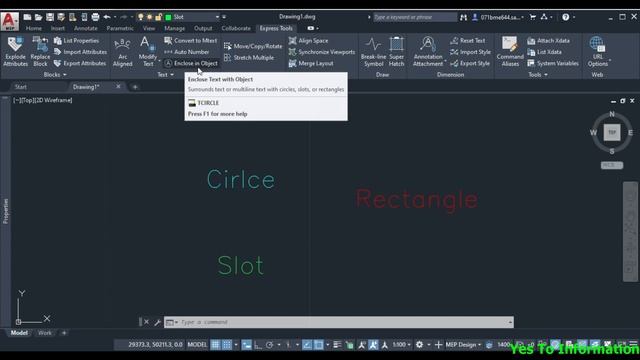Open the annotation scale 1:100 dropdown
640x360 pixels.
(x=402, y=345)
